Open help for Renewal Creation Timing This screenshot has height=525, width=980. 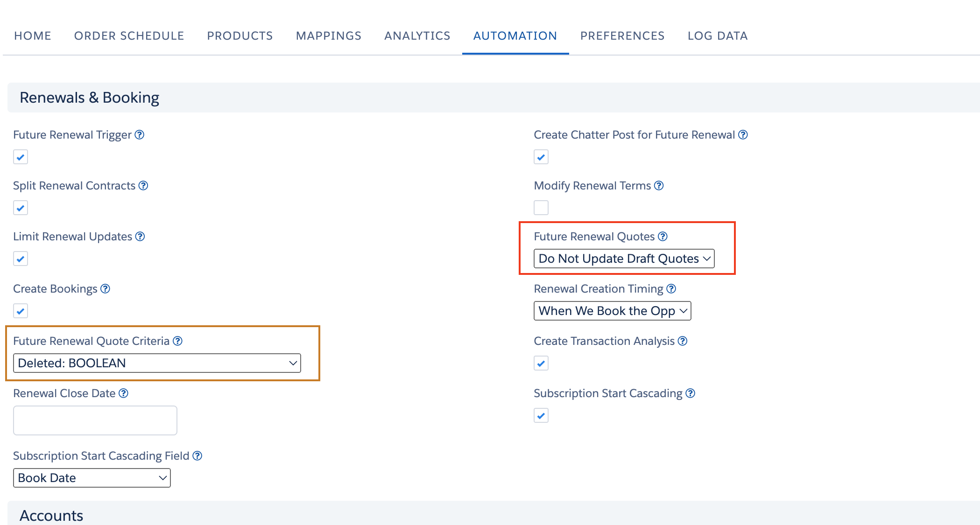(x=671, y=289)
